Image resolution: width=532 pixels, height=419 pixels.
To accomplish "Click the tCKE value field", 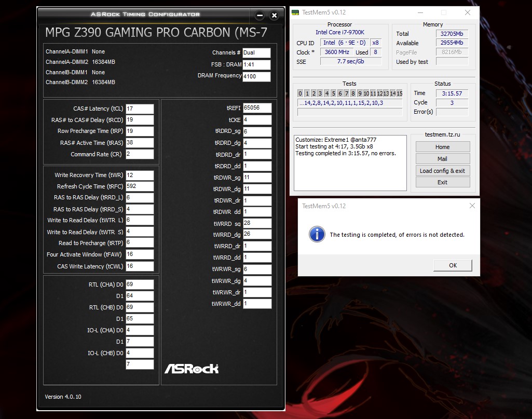I will tap(257, 120).
